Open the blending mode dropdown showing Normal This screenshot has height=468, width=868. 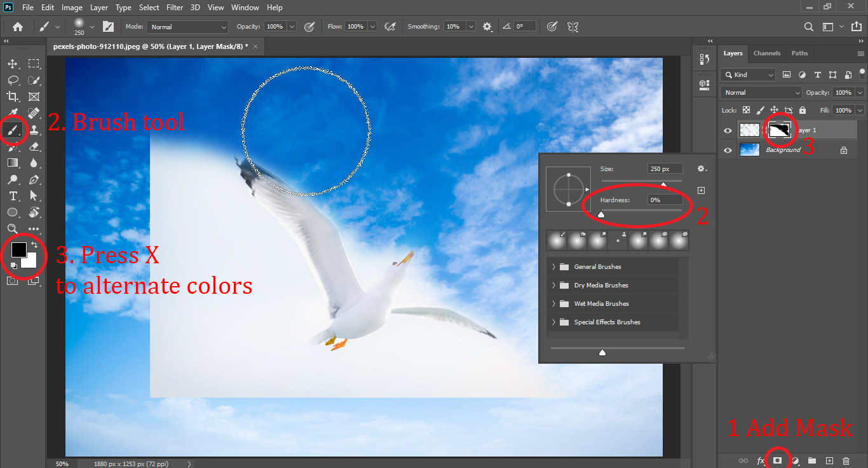point(760,92)
